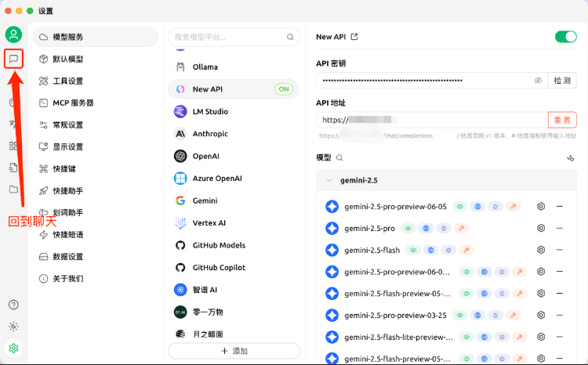Image resolution: width=588 pixels, height=365 pixels.
Task: Remove gemini-2.5-flash with its minus icon
Action: (x=560, y=250)
